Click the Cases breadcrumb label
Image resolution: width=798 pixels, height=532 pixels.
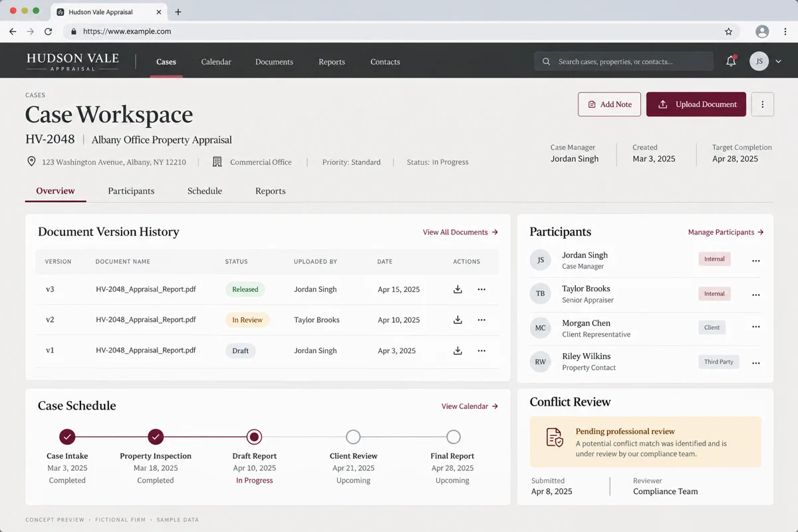tap(35, 95)
